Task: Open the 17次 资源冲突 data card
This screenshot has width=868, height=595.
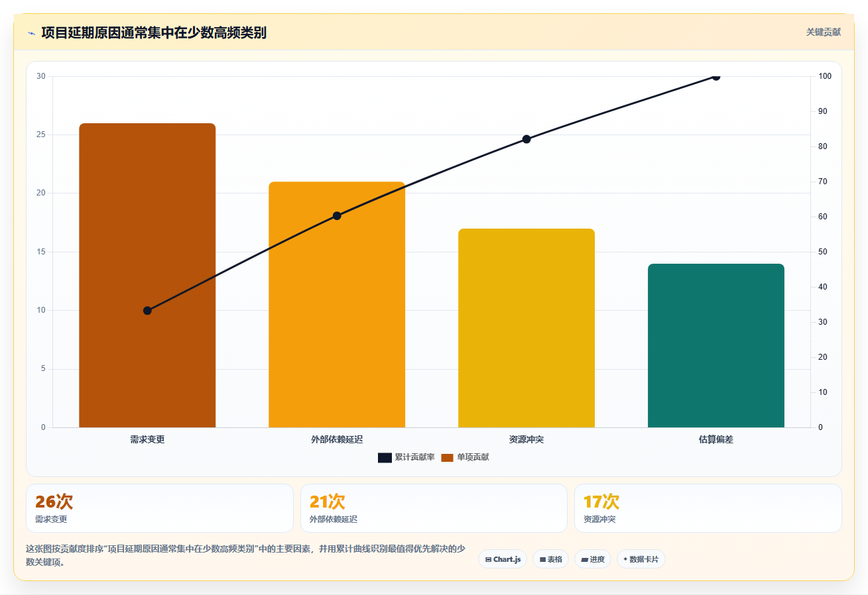Action: click(708, 508)
